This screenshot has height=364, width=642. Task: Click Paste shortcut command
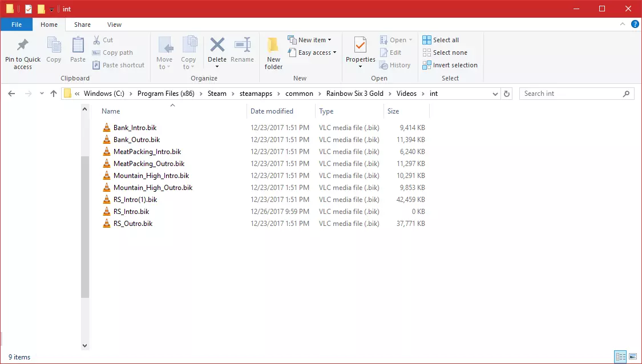118,65
